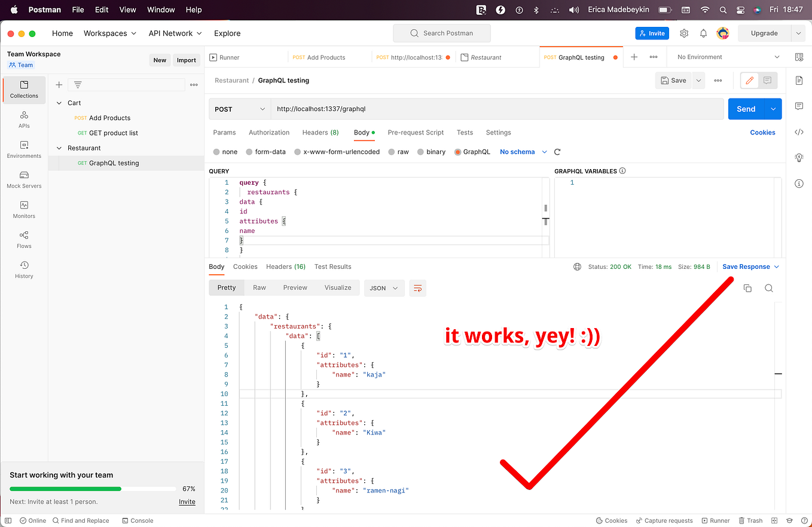The width and height of the screenshot is (812, 527).
Task: Open the search icon in the response pane
Action: (769, 288)
